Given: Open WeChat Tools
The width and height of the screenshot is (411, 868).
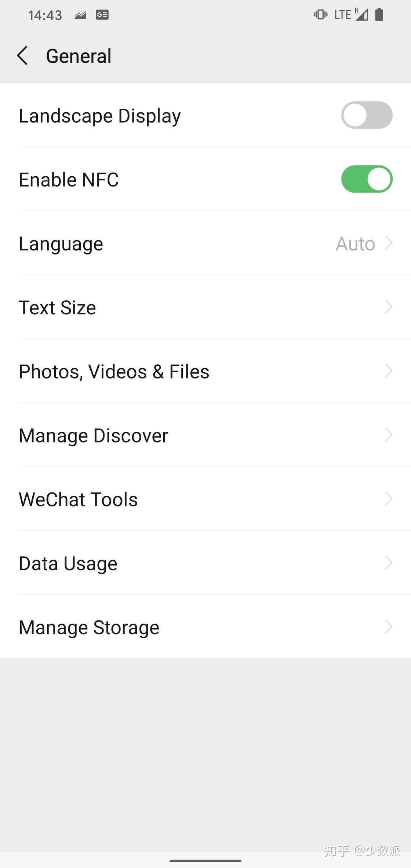Looking at the screenshot, I should click(x=78, y=499).
